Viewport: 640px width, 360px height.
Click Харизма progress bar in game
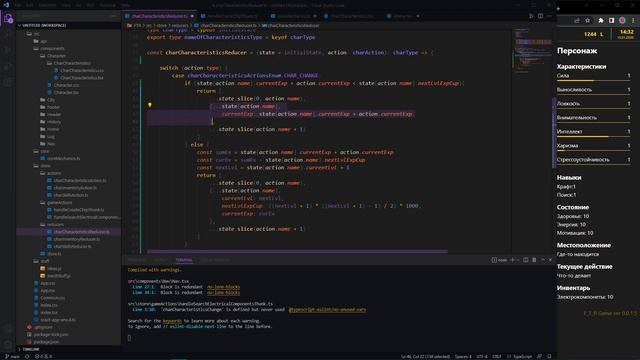[593, 151]
